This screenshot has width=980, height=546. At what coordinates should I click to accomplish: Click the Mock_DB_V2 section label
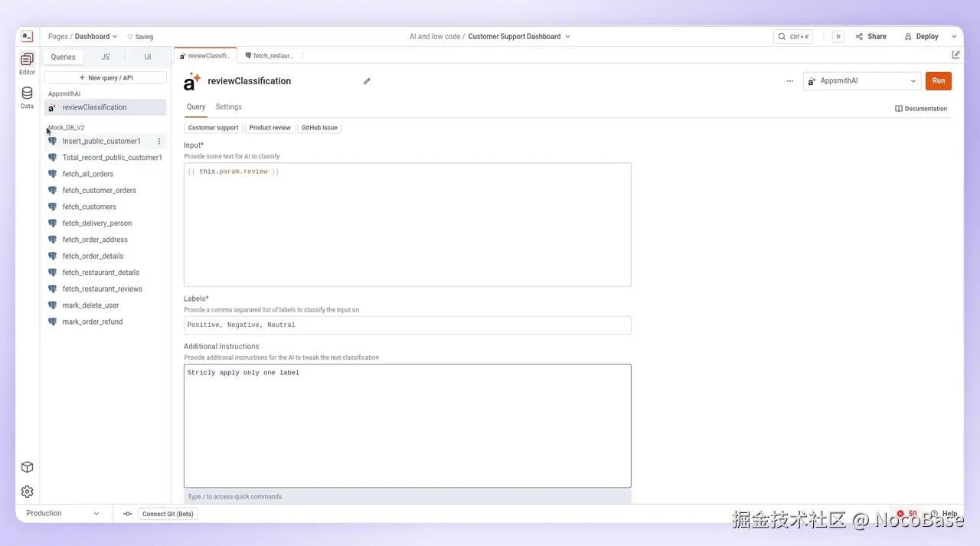pos(66,128)
